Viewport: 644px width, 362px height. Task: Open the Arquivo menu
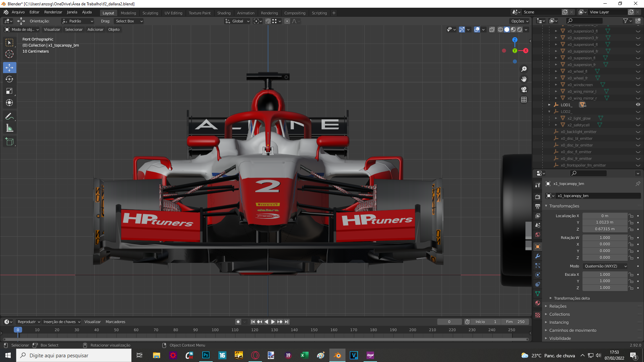coord(18,12)
